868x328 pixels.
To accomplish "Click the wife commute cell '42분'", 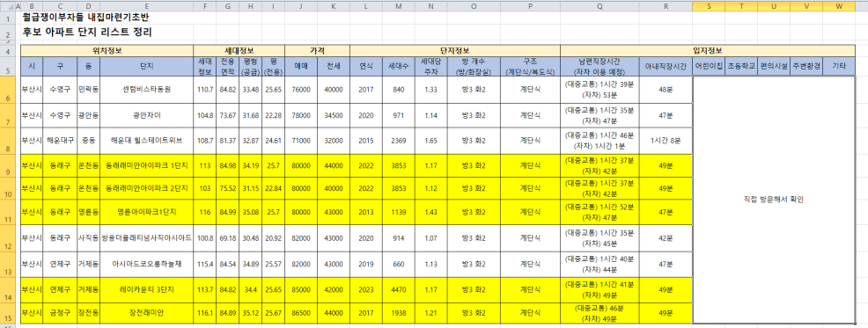I will coord(666,237).
